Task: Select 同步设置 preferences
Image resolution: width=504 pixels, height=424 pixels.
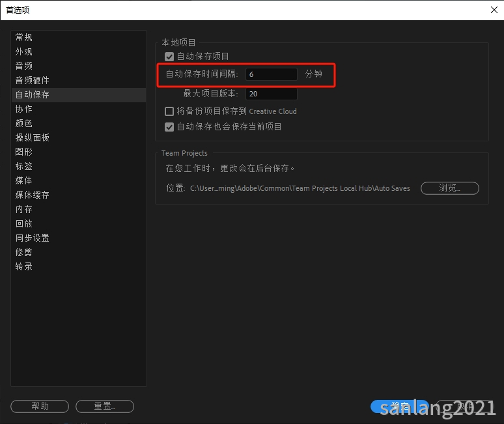Action: (x=78, y=238)
